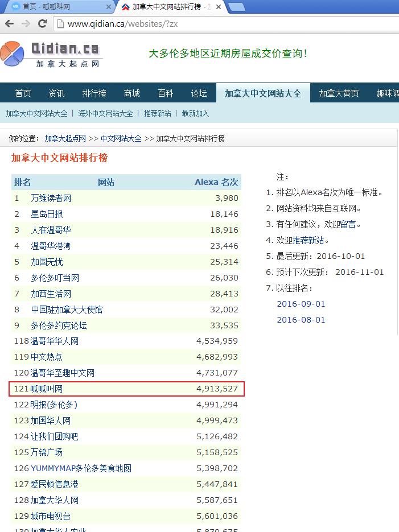399x532 pixels.
Task: Open the 温哥华港湾 site link
Action: [51, 246]
